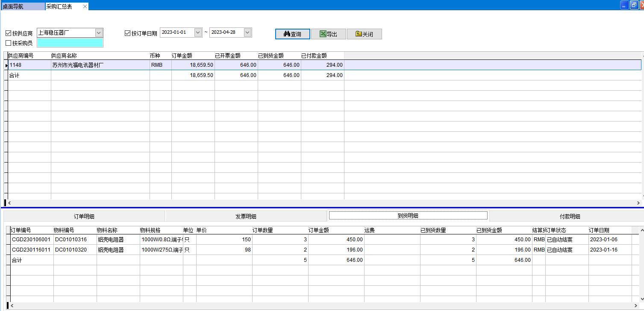Open the 付款明细 detail tab
The width and height of the screenshot is (644, 311).
pyautogui.click(x=570, y=216)
